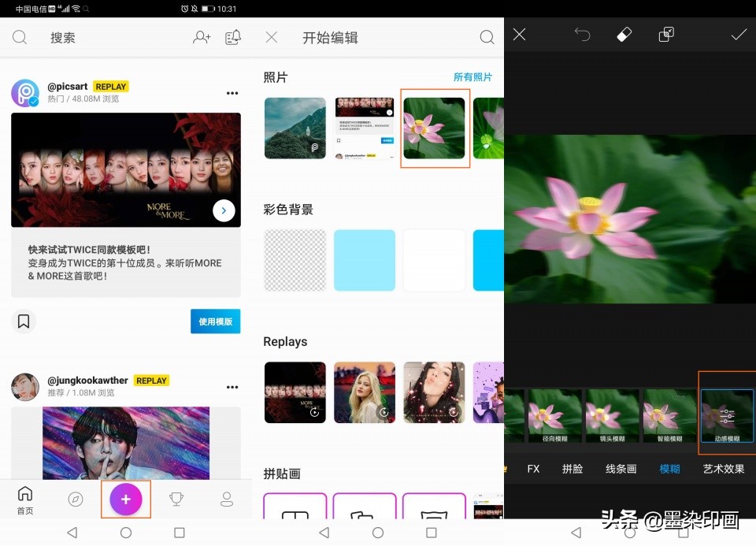The height and width of the screenshot is (546, 756).
Task: Open the compass discover tab
Action: (76, 500)
